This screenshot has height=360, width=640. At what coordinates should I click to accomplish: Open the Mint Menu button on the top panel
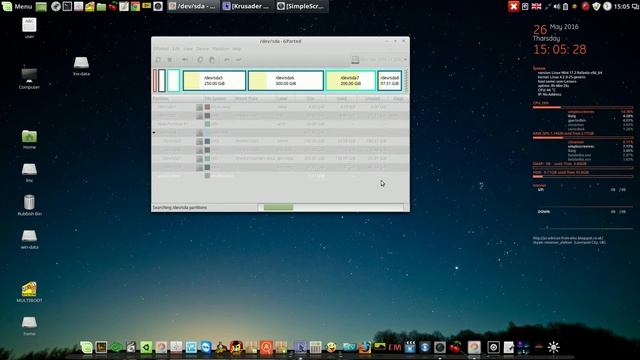click(17, 6)
